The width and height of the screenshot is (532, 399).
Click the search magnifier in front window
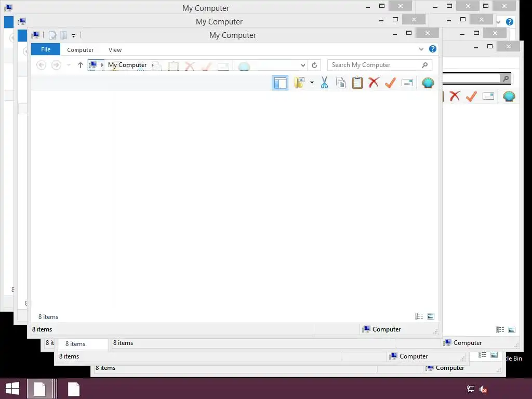425,65
